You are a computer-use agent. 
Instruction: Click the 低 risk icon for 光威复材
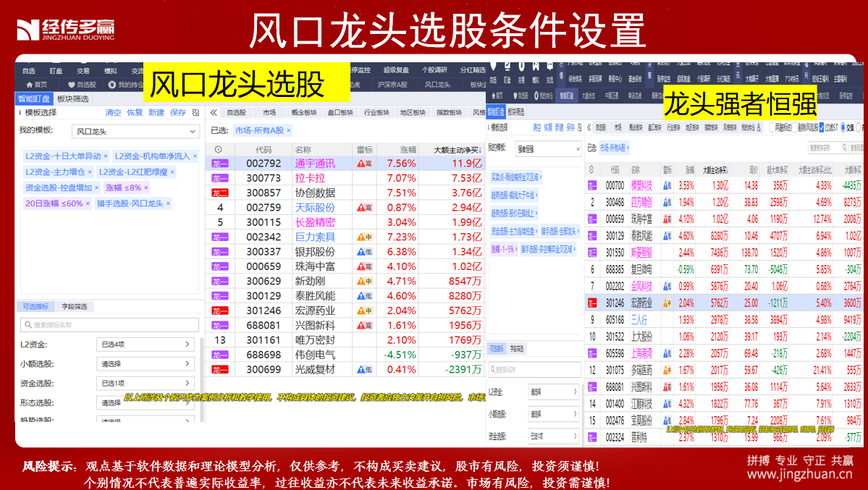pyautogui.click(x=364, y=370)
